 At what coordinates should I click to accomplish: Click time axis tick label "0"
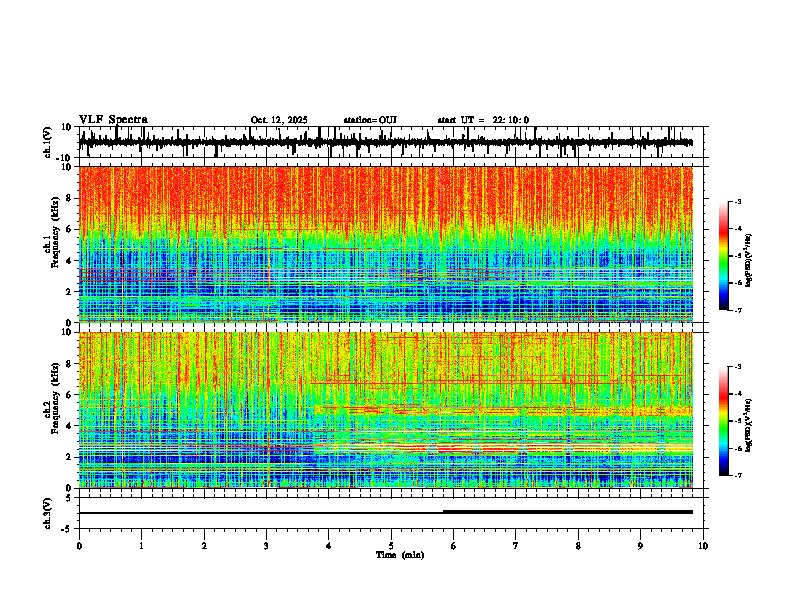(x=79, y=546)
